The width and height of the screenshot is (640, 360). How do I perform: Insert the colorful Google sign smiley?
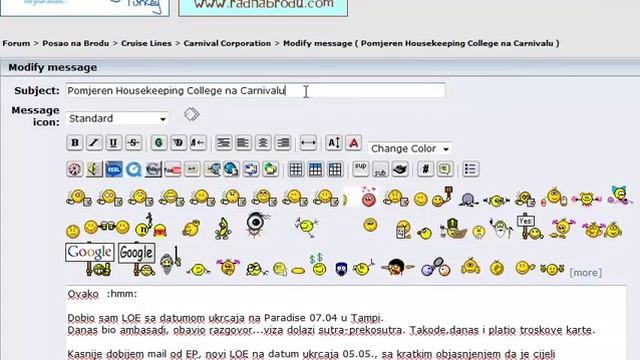pyautogui.click(x=91, y=259)
